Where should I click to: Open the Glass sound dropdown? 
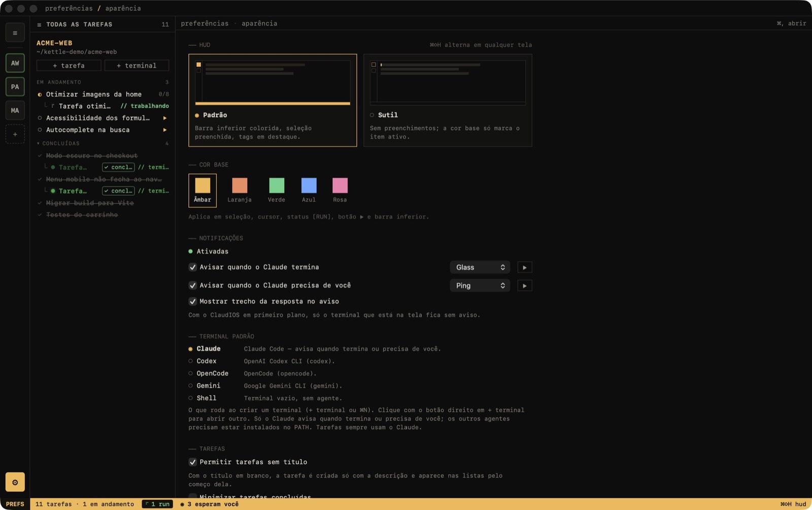coord(480,267)
